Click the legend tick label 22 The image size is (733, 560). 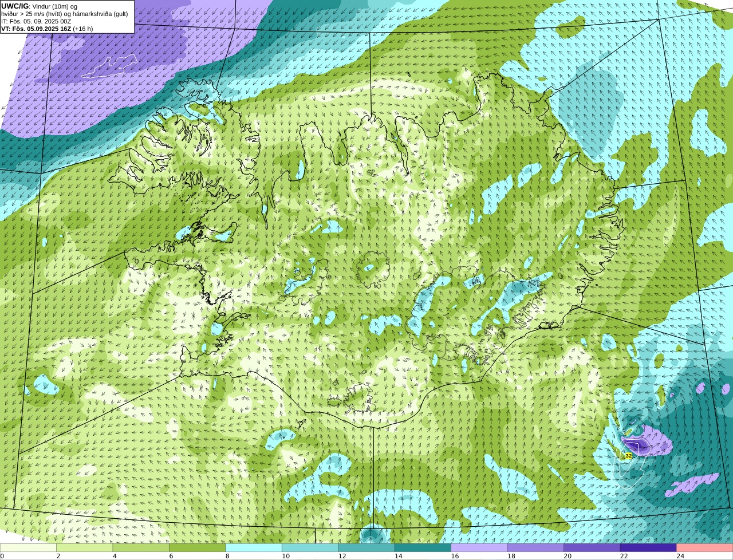click(x=624, y=556)
